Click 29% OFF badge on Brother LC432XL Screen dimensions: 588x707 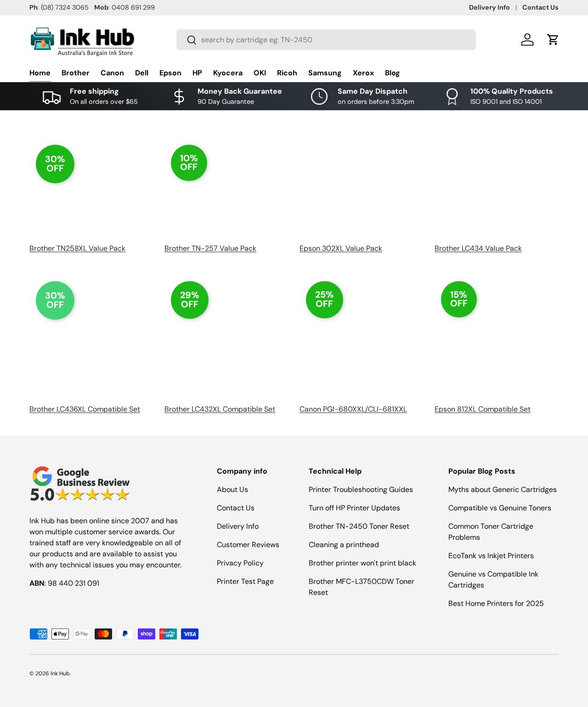tap(190, 300)
